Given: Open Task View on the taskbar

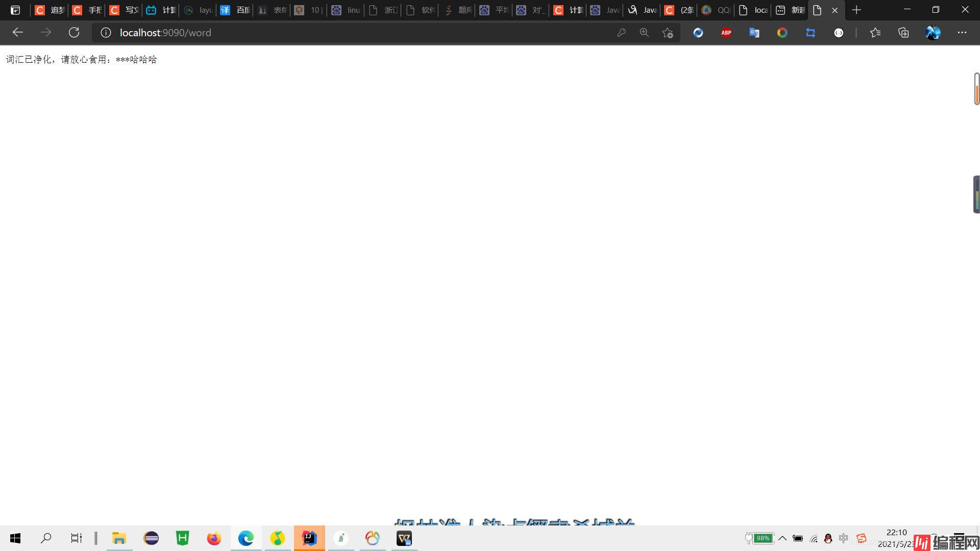Looking at the screenshot, I should click(x=76, y=538).
